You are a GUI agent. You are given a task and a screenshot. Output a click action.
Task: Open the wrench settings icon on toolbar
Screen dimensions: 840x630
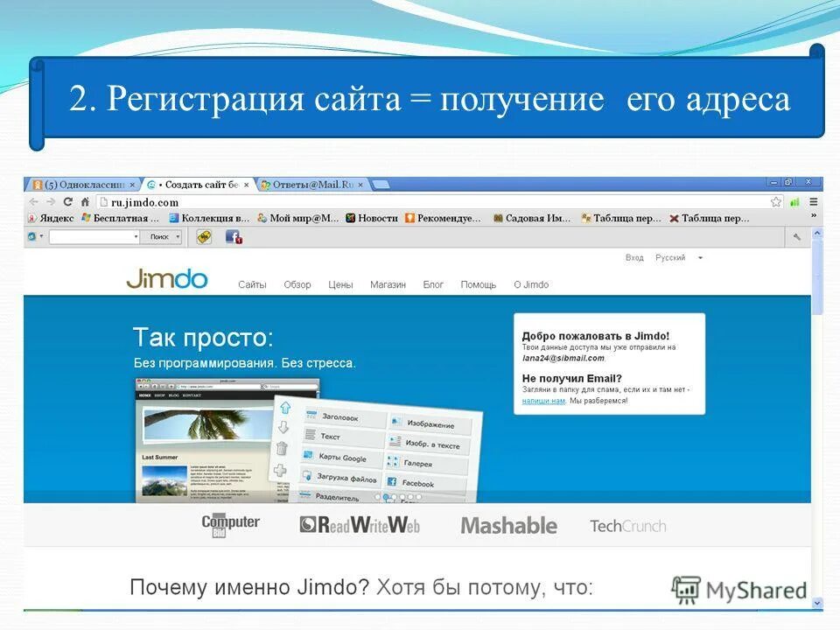click(797, 237)
